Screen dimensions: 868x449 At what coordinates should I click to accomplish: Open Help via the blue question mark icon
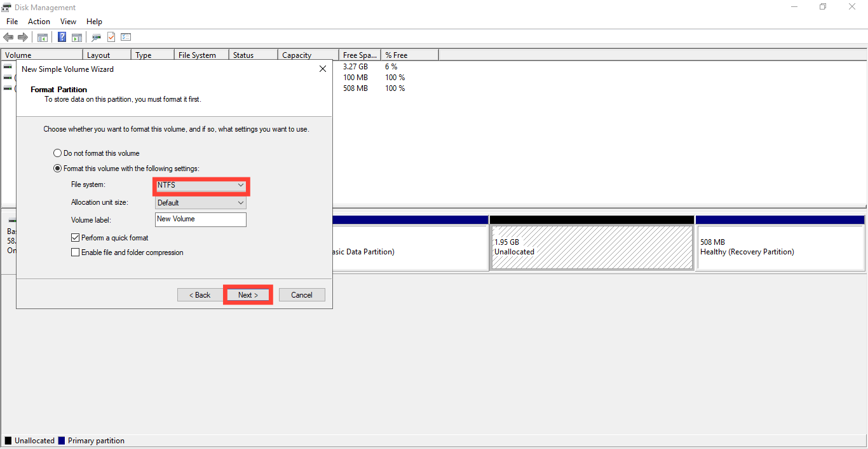(x=62, y=37)
